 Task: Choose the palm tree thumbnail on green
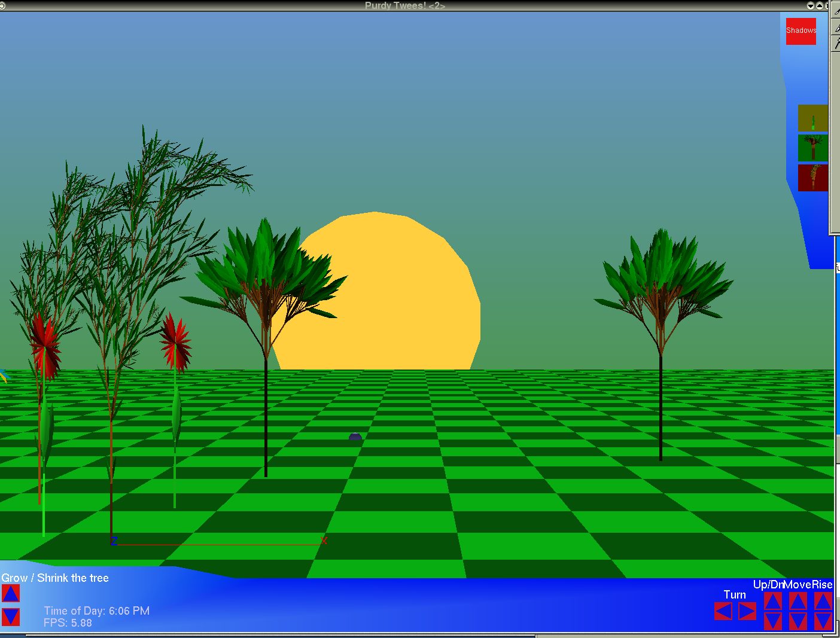[812, 148]
